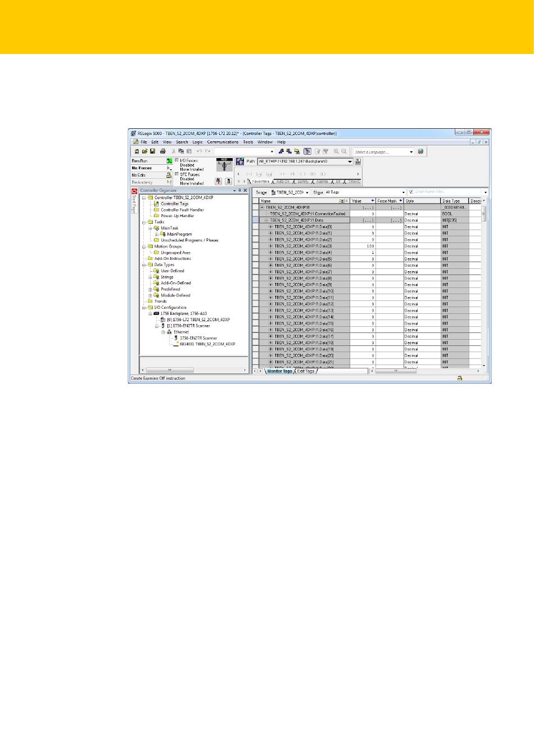
Task: Toggle the I/O Forces checkbox
Action: coord(177,160)
